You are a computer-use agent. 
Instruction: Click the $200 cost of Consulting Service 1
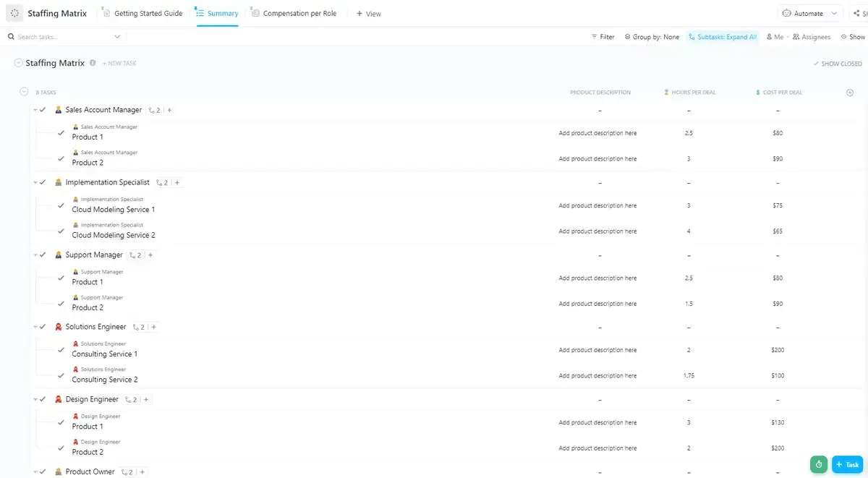[x=778, y=350]
